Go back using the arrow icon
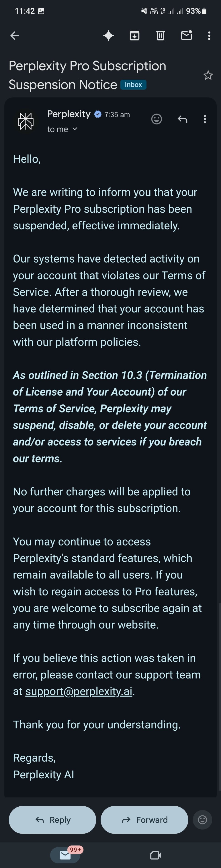 pyautogui.click(x=15, y=35)
